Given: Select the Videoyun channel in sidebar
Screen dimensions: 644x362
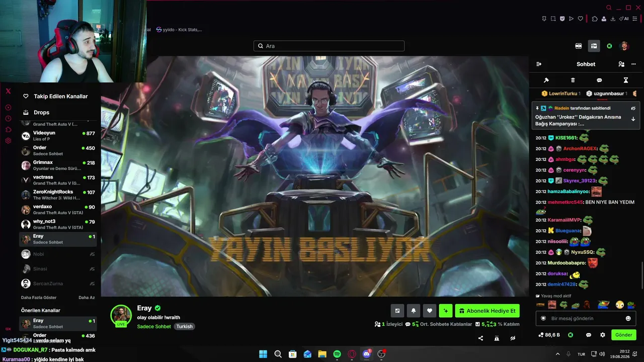Looking at the screenshot, I should point(58,136).
